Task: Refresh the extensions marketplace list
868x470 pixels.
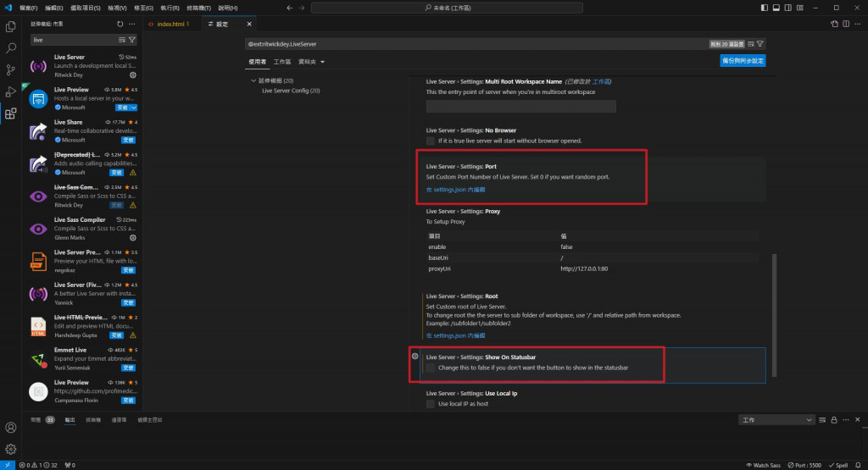Action: (x=120, y=24)
